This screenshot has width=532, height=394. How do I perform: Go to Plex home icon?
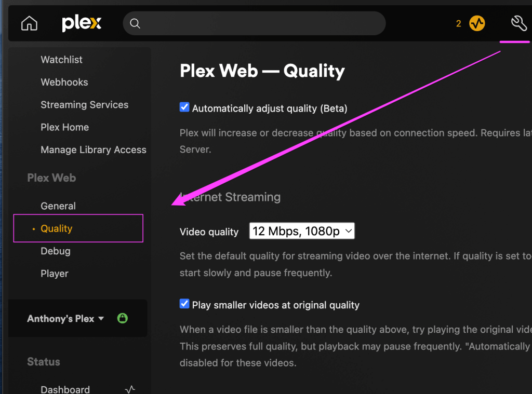pos(29,23)
